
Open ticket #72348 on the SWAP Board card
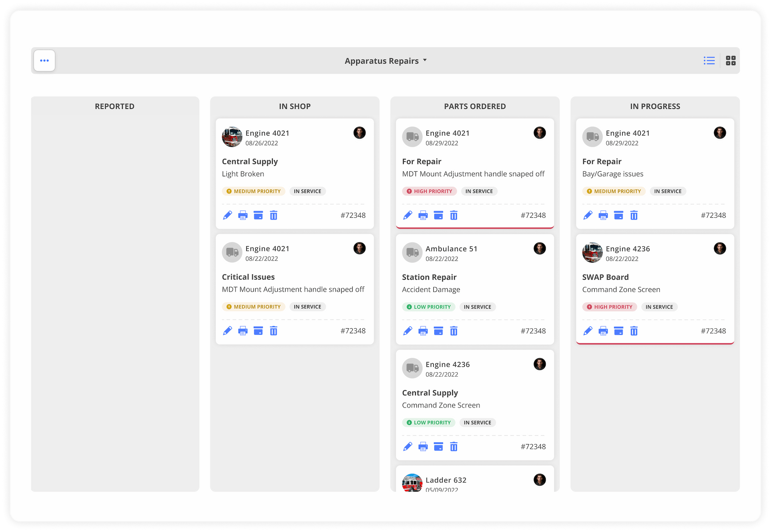[713, 331]
